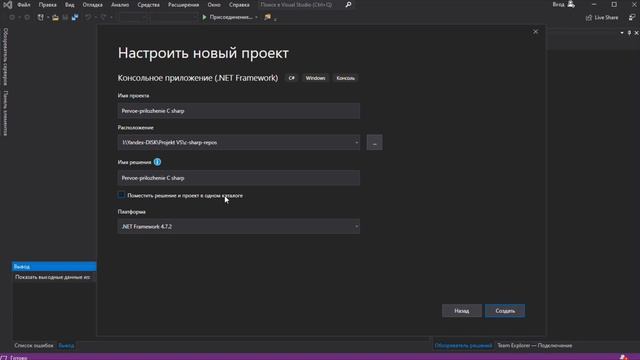Switch to Обозреватель решений tab

pyautogui.click(x=463, y=346)
